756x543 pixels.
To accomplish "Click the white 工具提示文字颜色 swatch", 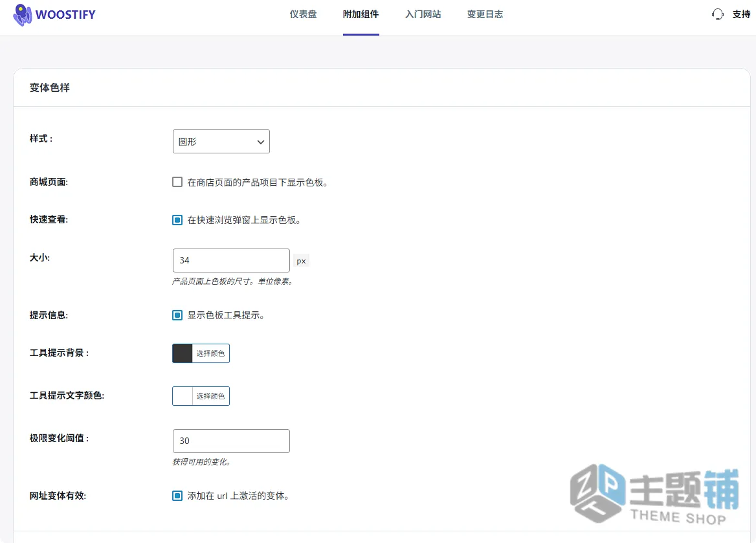I will 183,396.
